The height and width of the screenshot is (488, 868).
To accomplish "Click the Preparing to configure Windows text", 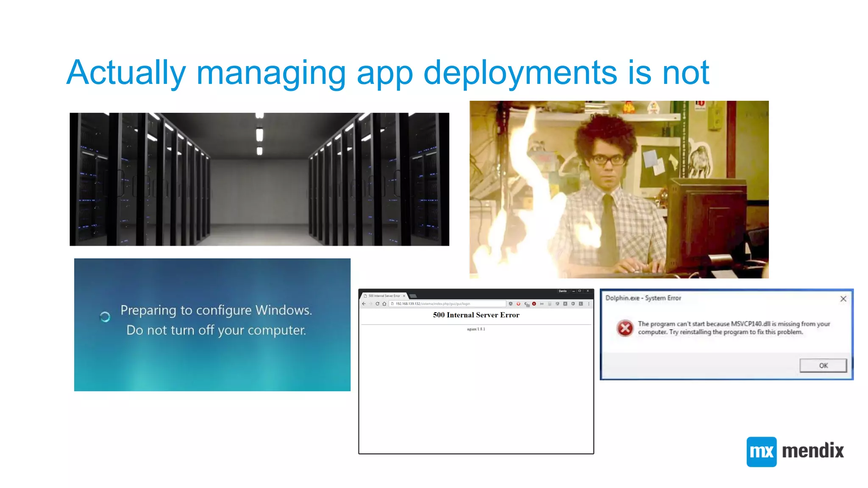I will coord(216,310).
